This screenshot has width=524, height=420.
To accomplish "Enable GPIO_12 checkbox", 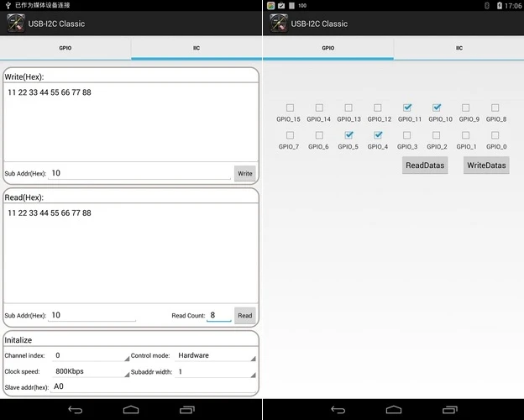I will 378,108.
